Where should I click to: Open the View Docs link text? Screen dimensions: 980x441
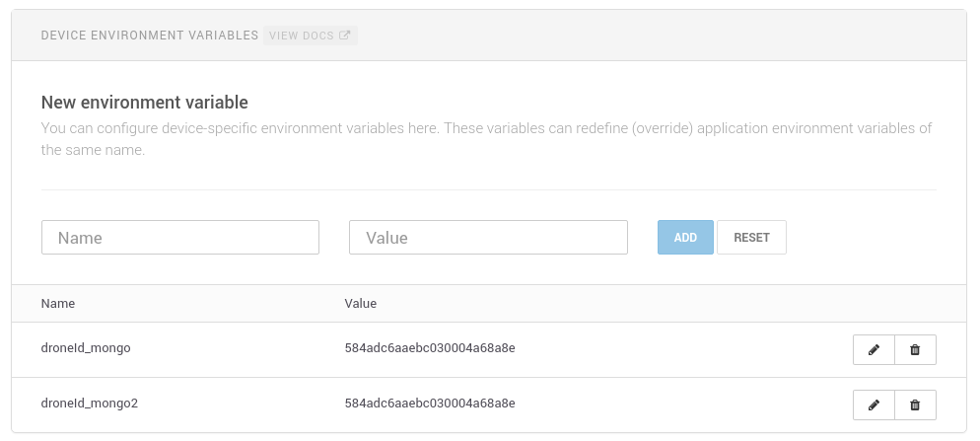pyautogui.click(x=302, y=36)
